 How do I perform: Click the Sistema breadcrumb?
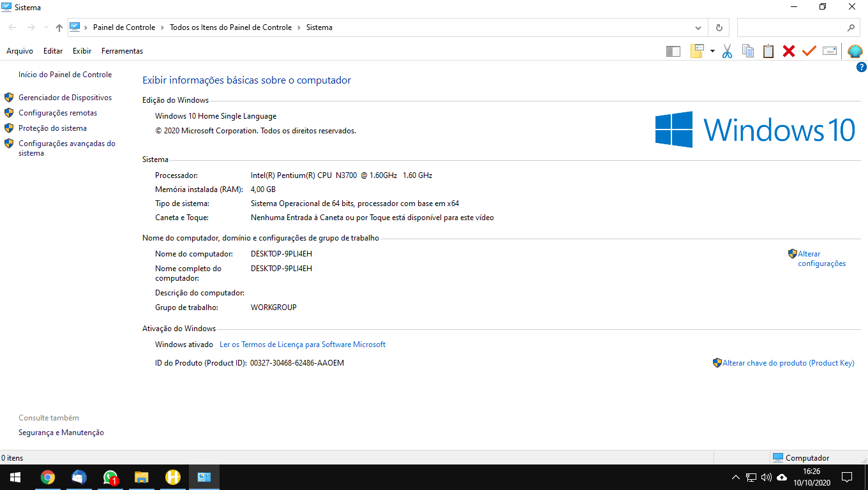[319, 27]
